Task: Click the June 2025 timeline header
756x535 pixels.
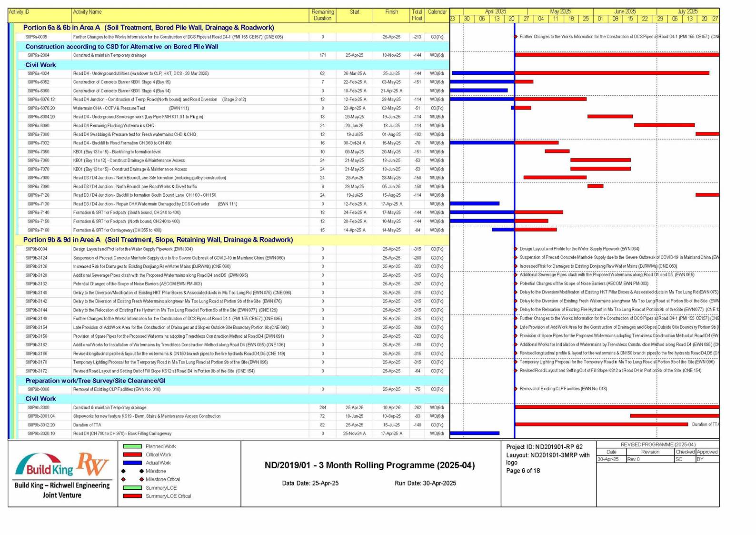Action: coord(625,11)
